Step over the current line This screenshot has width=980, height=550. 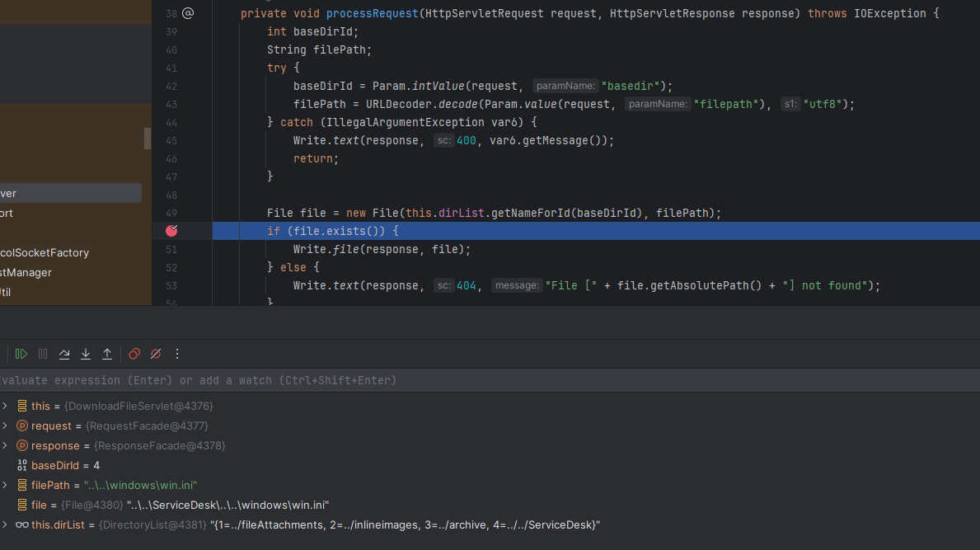pos(63,354)
